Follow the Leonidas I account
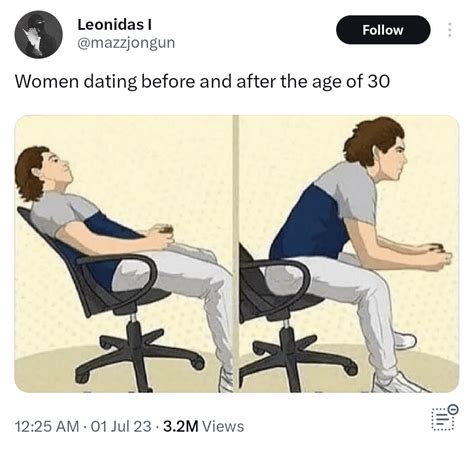The height and width of the screenshot is (451, 474). tap(383, 30)
